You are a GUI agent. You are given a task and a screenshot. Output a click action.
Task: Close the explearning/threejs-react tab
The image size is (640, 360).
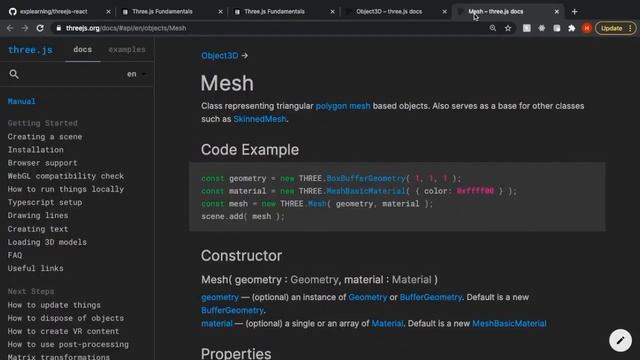point(108,11)
